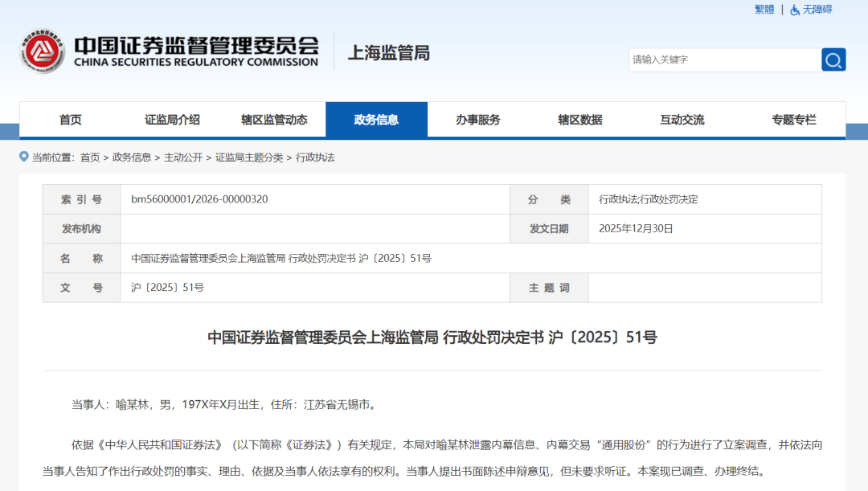Click the 发布机构 label cell
868x491 pixels.
(x=81, y=228)
